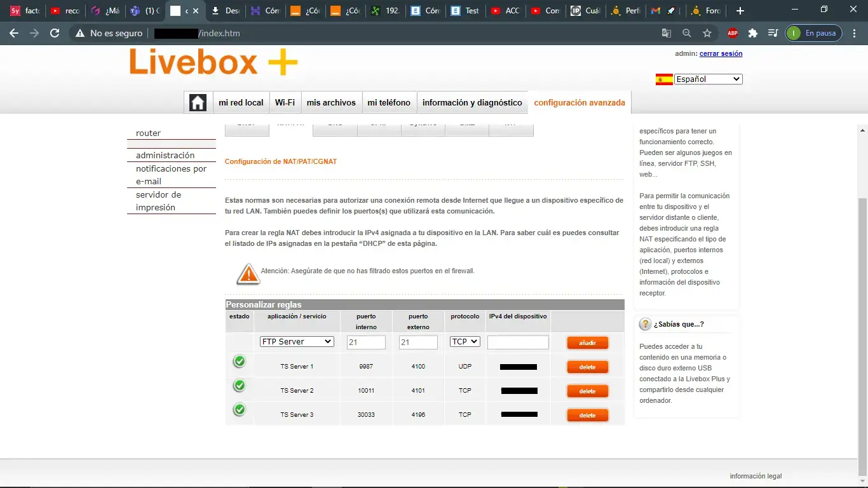868x488 pixels.
Task: Click the internal port value '9987'
Action: 366,367
